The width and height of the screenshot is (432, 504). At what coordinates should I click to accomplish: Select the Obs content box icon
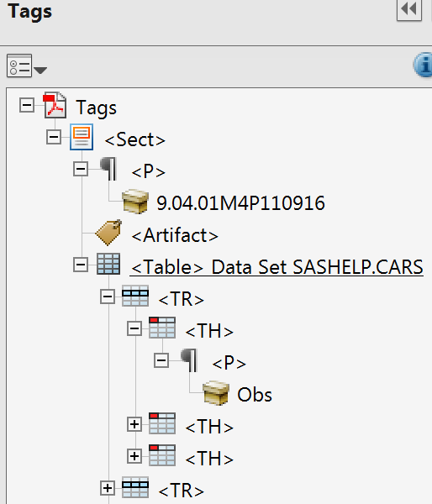pyautogui.click(x=216, y=393)
